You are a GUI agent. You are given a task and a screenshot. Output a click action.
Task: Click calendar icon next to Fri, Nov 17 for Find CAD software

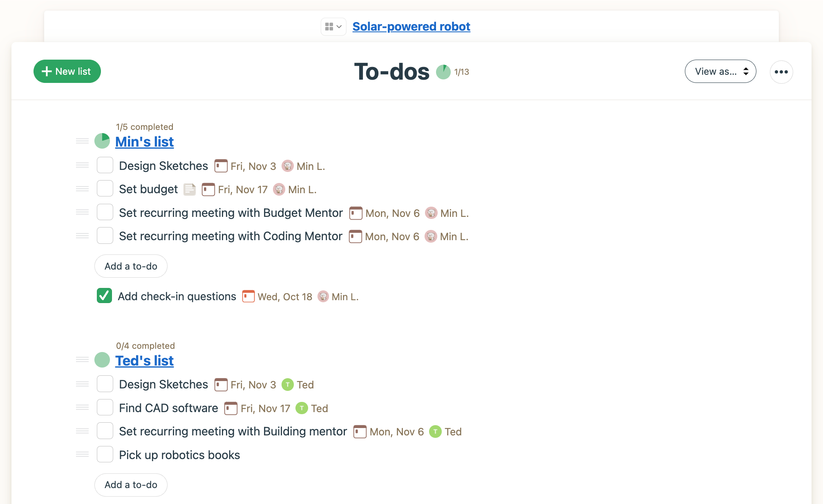[231, 408]
